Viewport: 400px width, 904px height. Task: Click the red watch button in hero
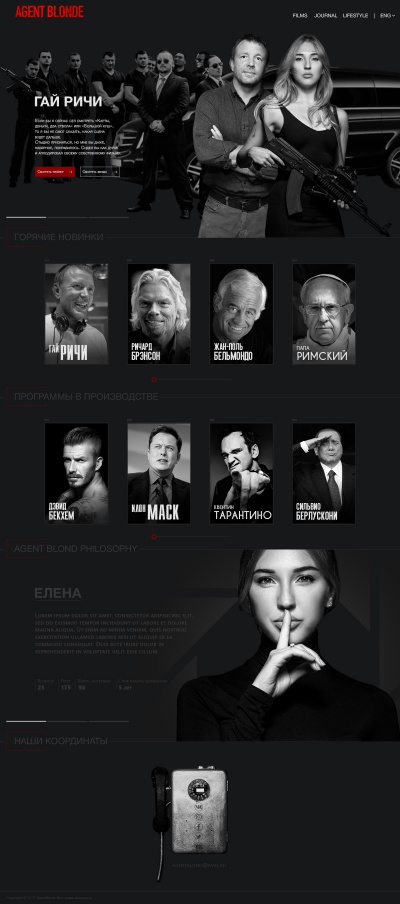pyautogui.click(x=55, y=171)
